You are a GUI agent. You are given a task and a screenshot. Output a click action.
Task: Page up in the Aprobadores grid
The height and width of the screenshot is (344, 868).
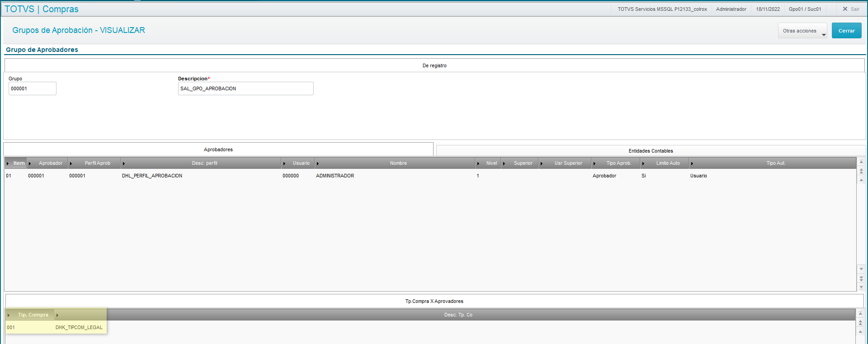coord(861,171)
